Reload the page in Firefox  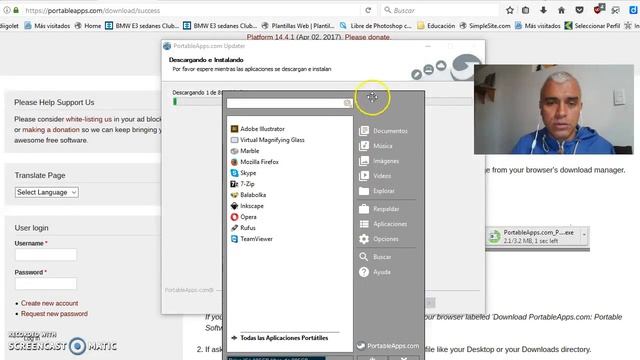coord(368,10)
